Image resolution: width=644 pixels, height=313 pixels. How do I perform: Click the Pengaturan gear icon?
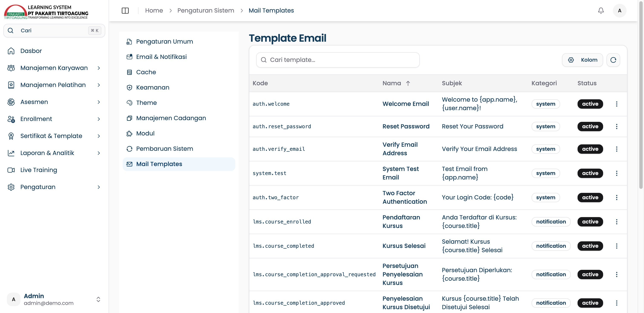11,187
